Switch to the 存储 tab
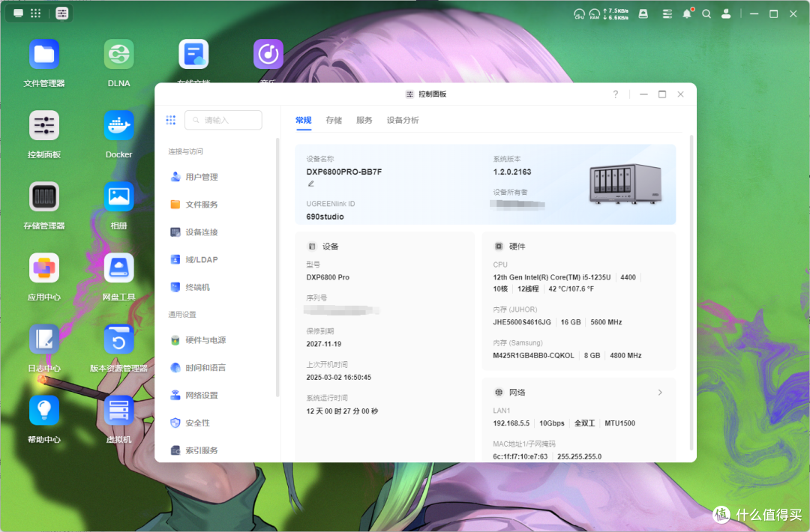The width and height of the screenshot is (810, 532). point(334,120)
